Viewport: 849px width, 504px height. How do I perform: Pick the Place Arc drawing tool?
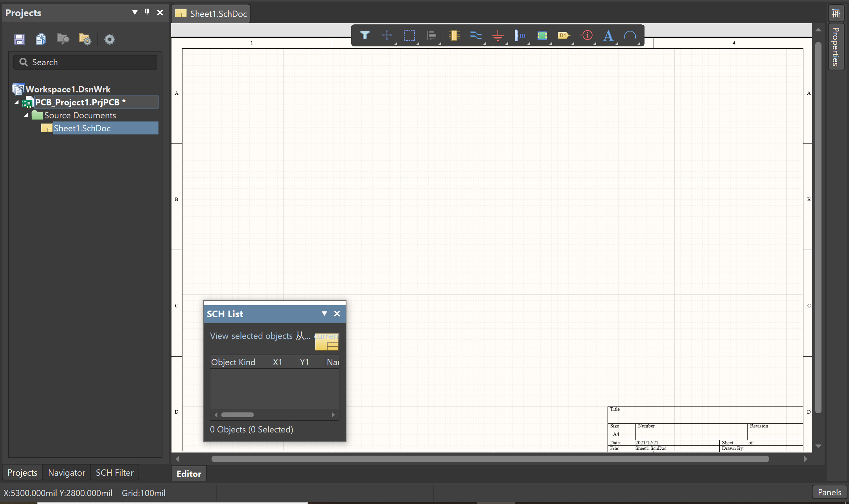[630, 35]
